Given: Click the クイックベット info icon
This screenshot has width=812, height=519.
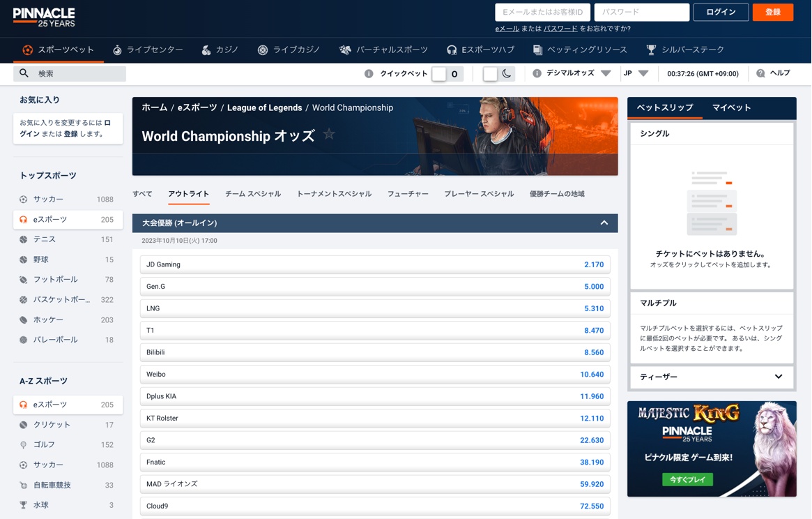Looking at the screenshot, I should point(369,74).
